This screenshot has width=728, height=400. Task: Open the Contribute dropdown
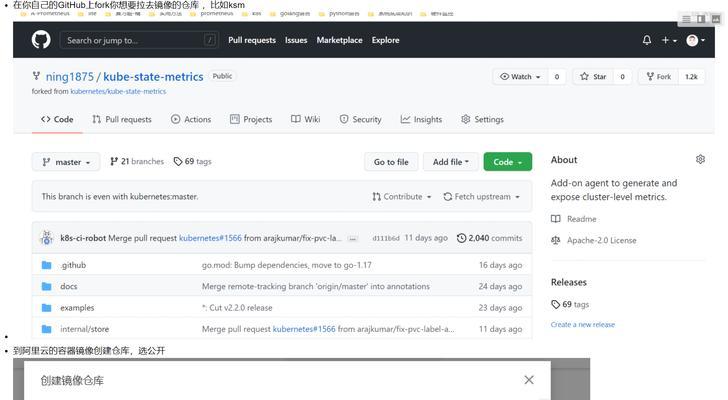point(402,197)
